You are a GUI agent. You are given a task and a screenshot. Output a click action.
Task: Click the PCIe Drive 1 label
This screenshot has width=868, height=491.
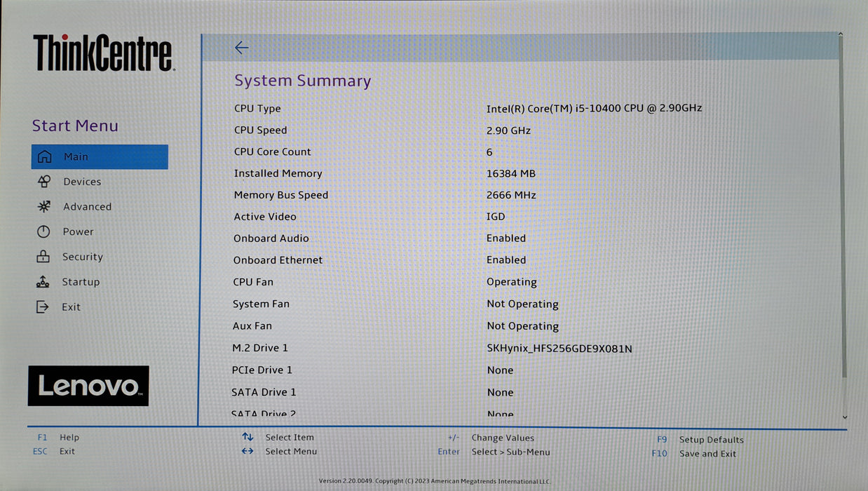pos(262,370)
